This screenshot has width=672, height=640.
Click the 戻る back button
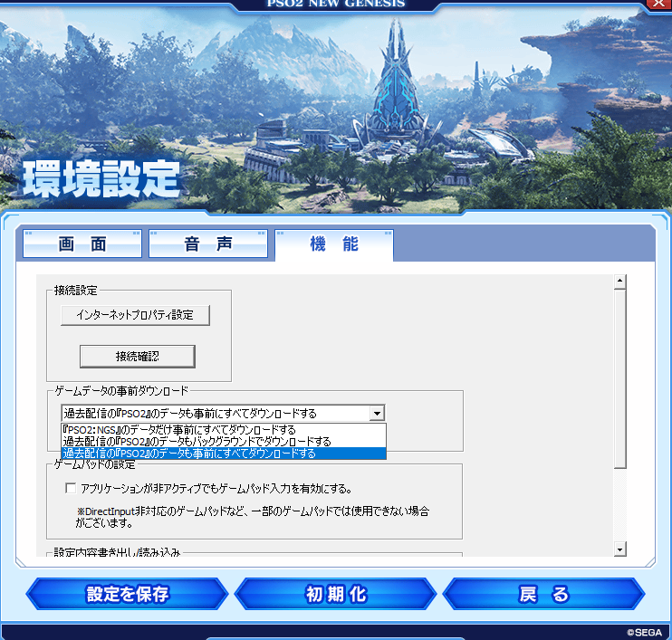click(543, 594)
